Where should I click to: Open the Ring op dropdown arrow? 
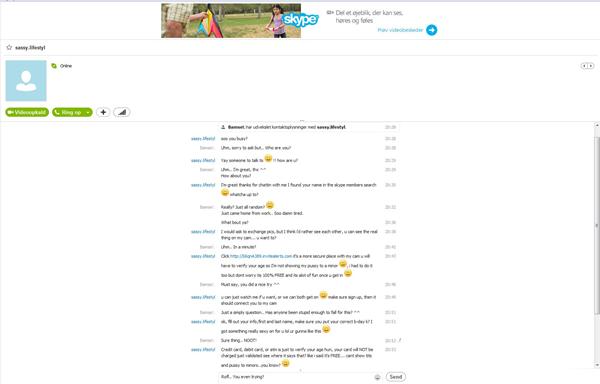pyautogui.click(x=88, y=112)
